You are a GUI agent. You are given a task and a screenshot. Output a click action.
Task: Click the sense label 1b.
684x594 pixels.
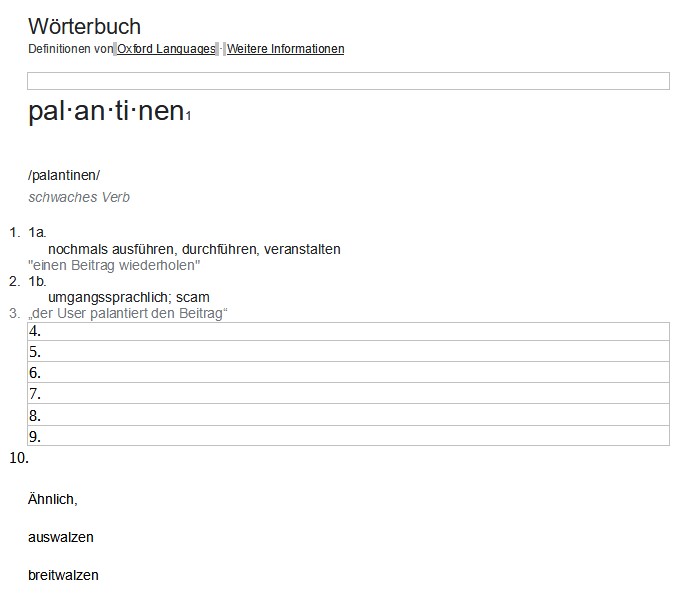[x=37, y=281]
